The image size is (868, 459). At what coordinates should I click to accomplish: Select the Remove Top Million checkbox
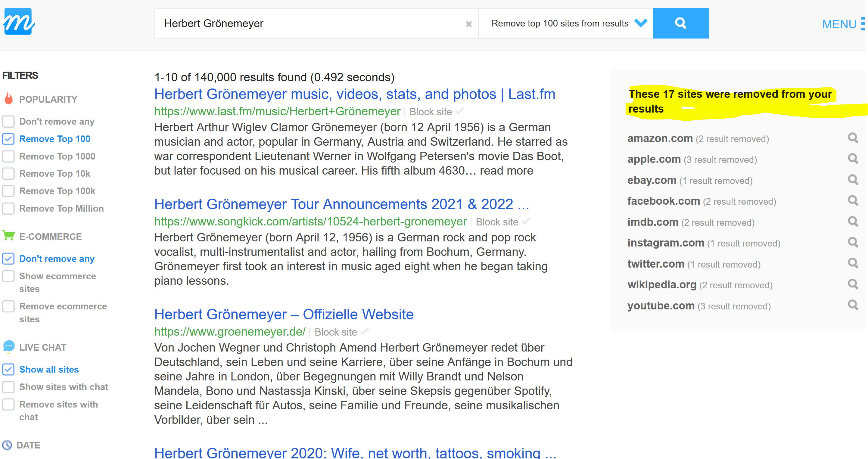pyautogui.click(x=8, y=209)
